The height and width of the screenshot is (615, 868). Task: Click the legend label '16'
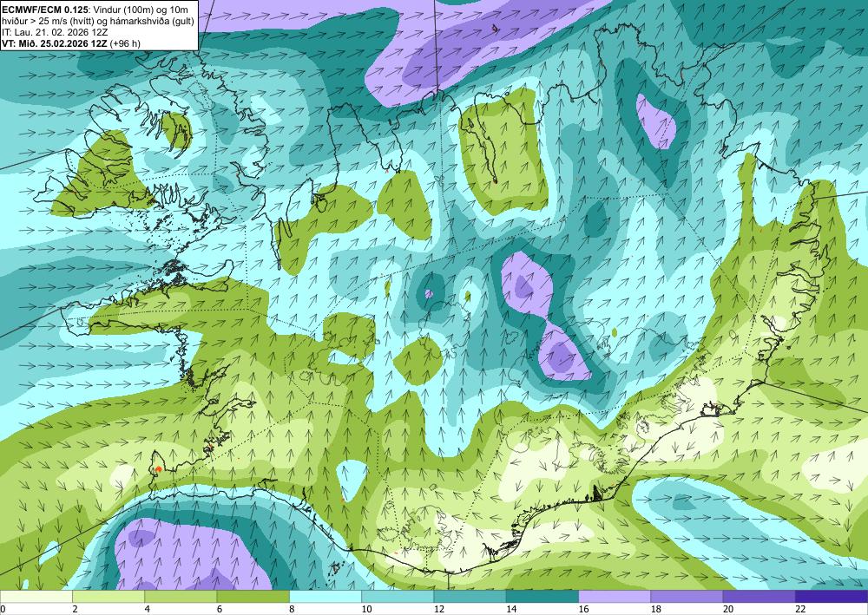583,609
